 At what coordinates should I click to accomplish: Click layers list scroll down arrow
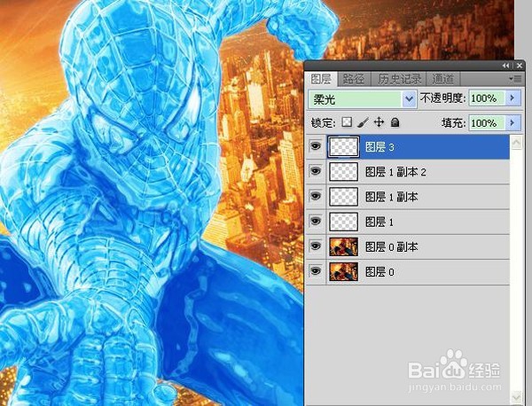(516, 395)
